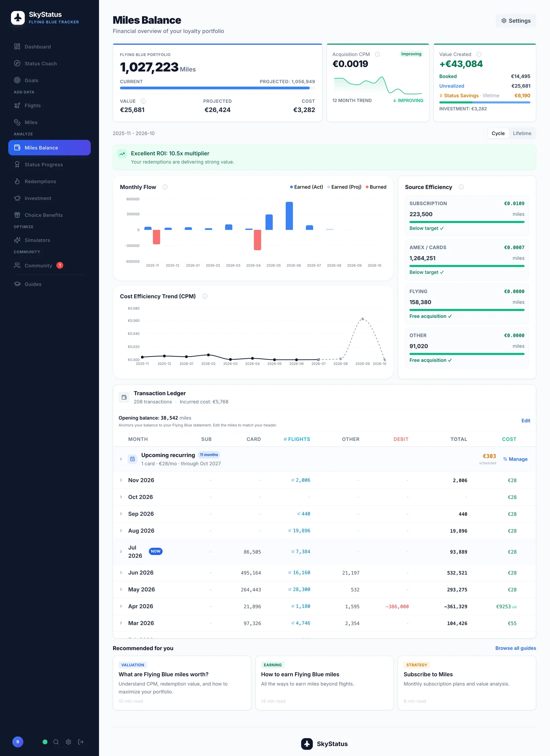Open Settings button at top right

tap(516, 21)
